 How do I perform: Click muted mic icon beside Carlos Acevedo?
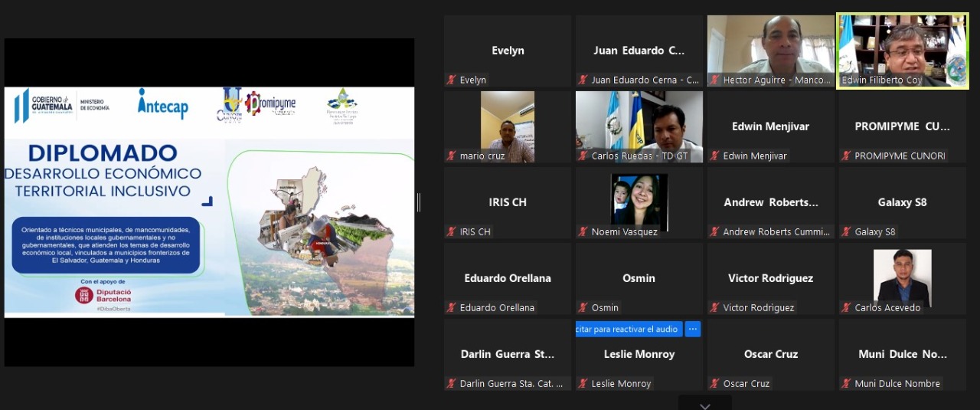click(847, 307)
